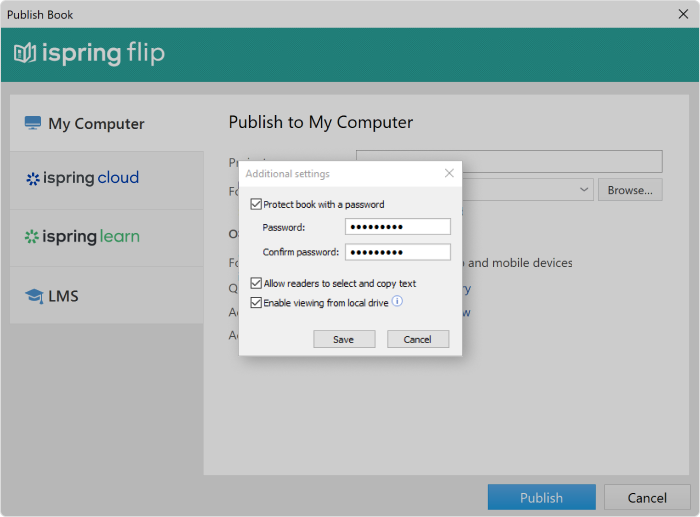Publish the book
The height and width of the screenshot is (517, 700).
(x=542, y=497)
